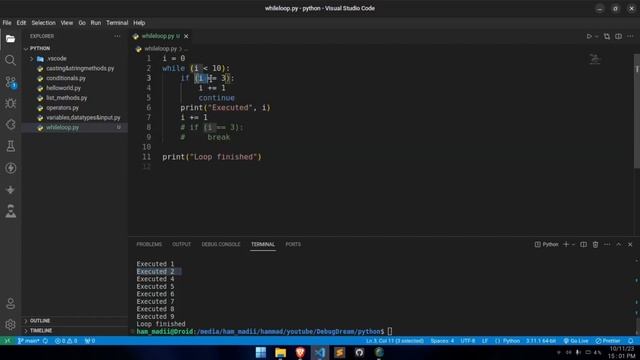Open the Edit menu
This screenshot has height=360, width=640.
(x=21, y=23)
